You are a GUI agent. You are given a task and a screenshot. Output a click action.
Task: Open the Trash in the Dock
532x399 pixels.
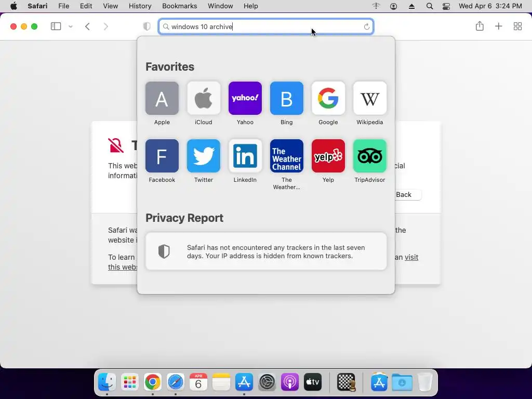point(425,382)
